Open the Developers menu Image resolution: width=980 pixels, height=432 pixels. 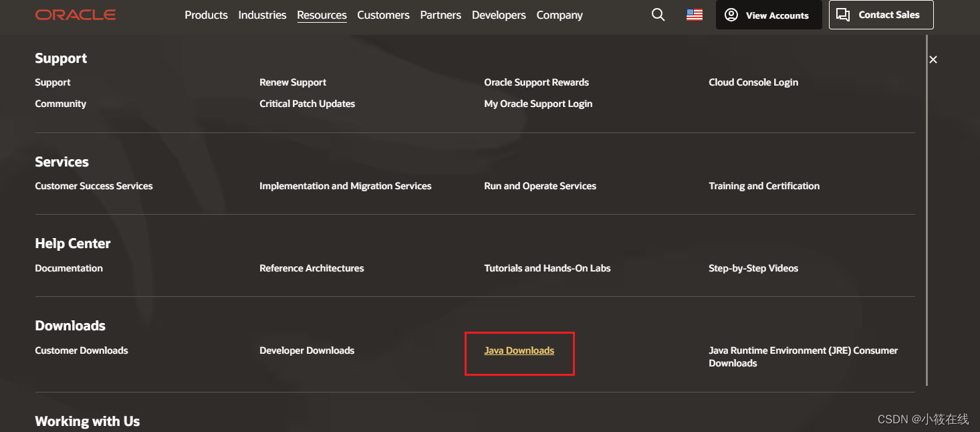499,15
